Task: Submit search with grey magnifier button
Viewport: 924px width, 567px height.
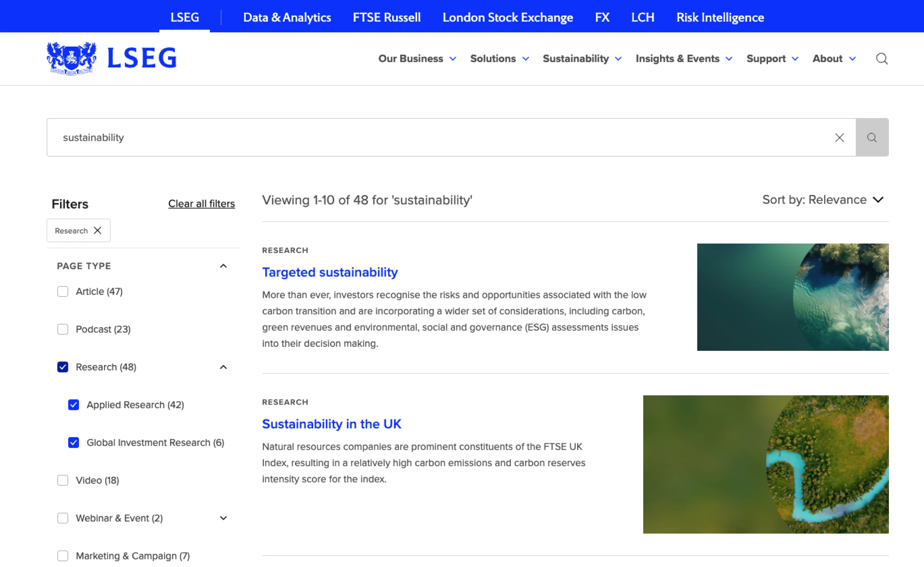Action: [872, 138]
